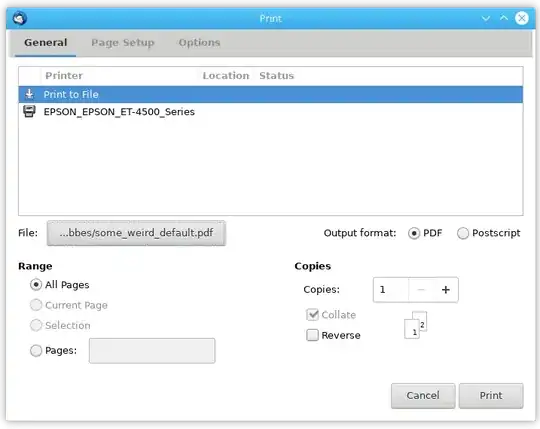540x429 pixels.
Task: Choose the All Pages range option
Action: (x=36, y=285)
